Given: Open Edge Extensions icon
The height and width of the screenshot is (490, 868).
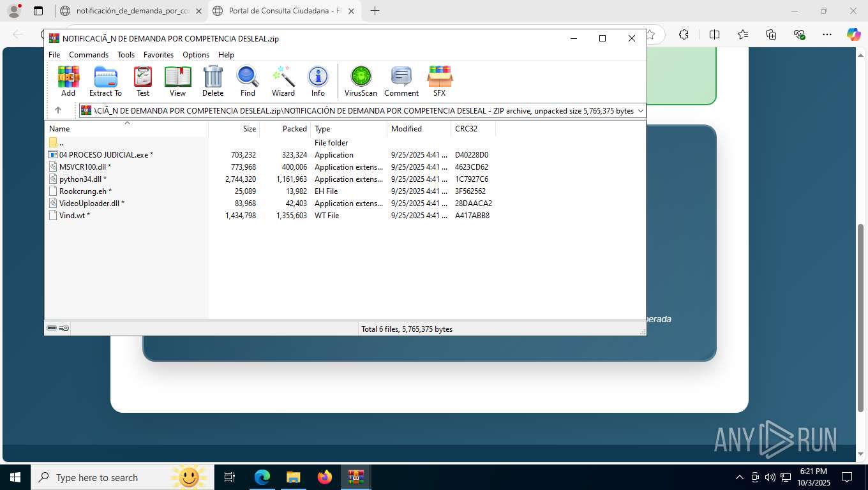Looking at the screenshot, I should tap(684, 34).
